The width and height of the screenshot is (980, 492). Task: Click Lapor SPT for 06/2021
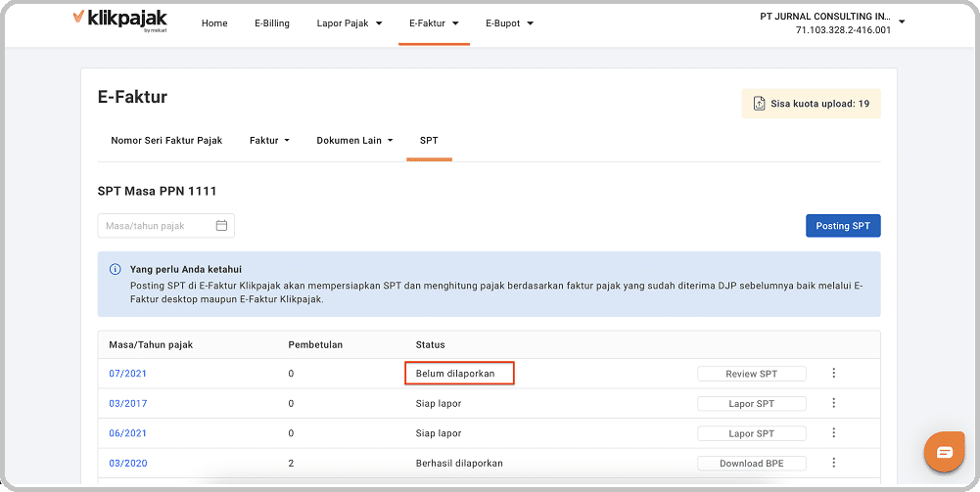point(751,433)
